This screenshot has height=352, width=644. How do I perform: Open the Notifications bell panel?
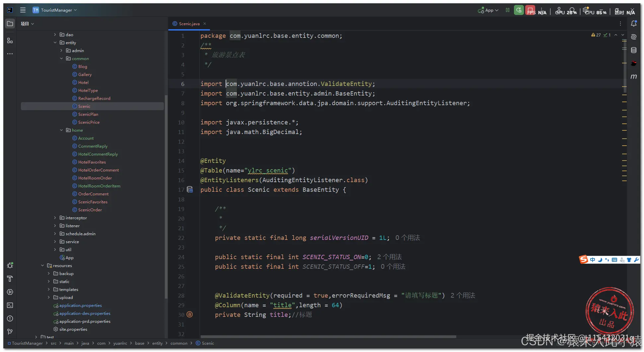click(x=634, y=24)
